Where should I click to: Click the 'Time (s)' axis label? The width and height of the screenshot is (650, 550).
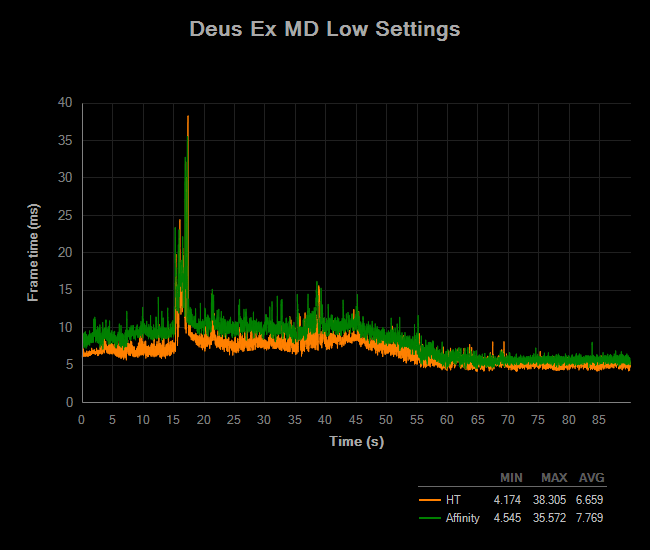pos(357,442)
